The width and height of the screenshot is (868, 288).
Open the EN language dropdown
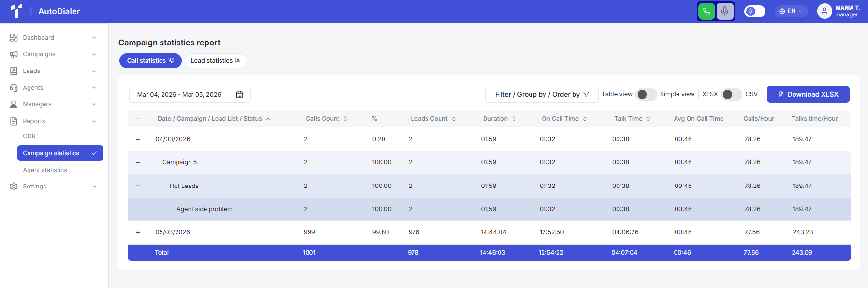pyautogui.click(x=791, y=11)
